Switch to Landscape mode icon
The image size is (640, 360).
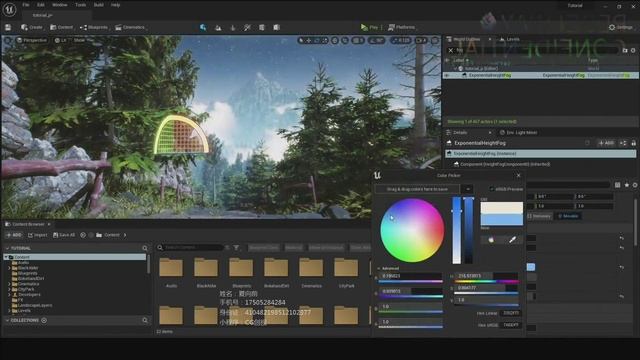pyautogui.click(x=218, y=27)
